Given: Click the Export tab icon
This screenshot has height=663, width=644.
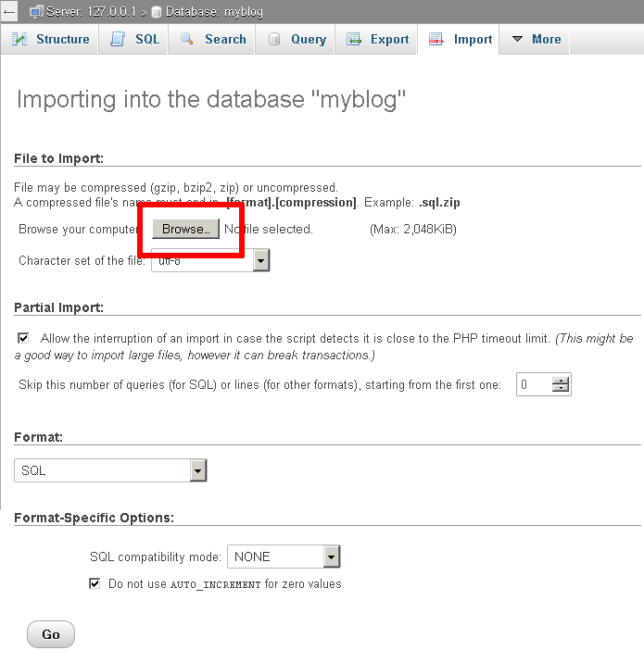Looking at the screenshot, I should click(353, 40).
